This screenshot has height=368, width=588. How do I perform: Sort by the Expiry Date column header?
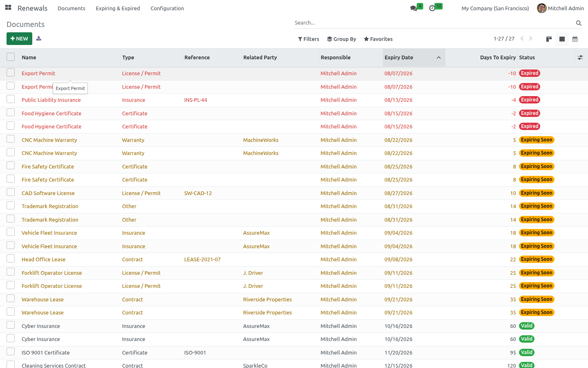pos(414,58)
